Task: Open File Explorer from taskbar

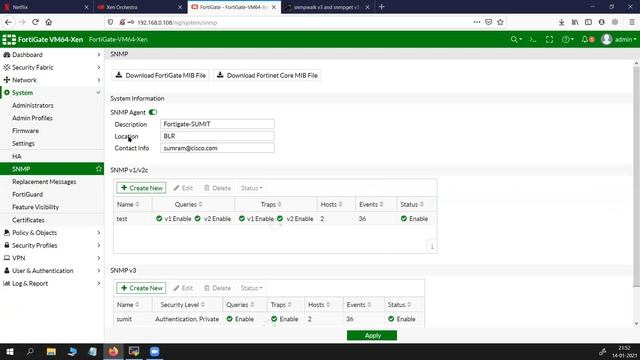Action: point(51,351)
